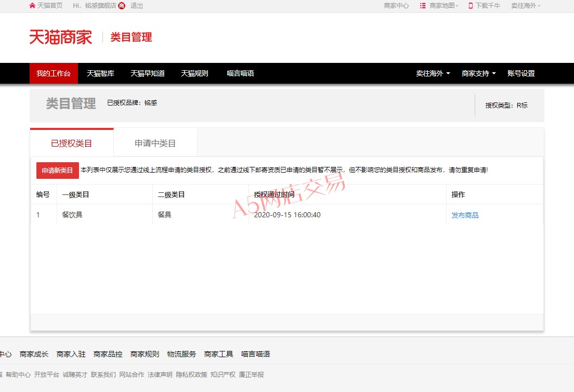Open 账号设置 in nav bar
Image resolution: width=574 pixels, height=392 pixels.
(x=521, y=73)
